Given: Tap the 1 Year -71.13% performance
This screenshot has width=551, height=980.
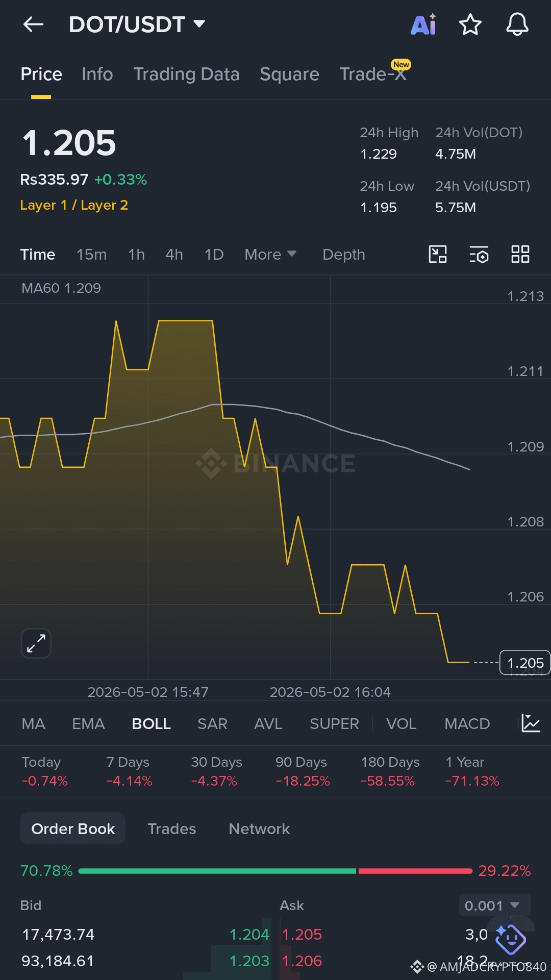Looking at the screenshot, I should pos(472,771).
